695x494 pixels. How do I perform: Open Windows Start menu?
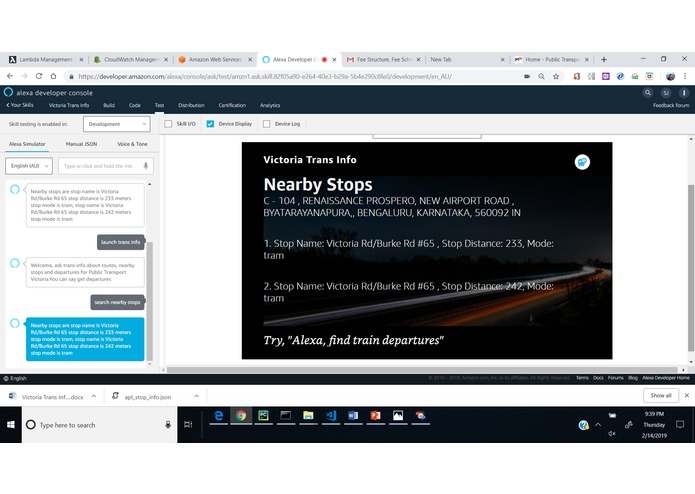tap(11, 425)
